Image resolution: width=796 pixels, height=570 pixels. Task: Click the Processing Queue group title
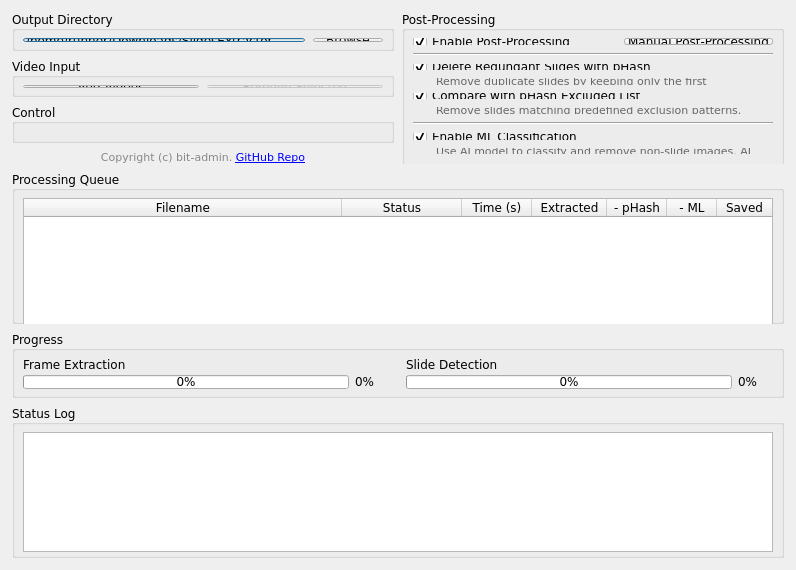click(65, 180)
